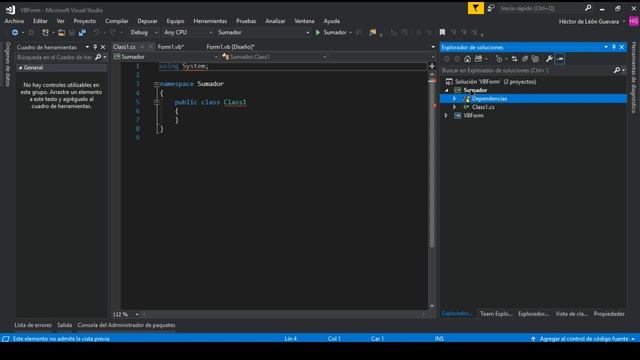The image size is (640, 360).
Task: Open the Editar menu
Action: click(40, 21)
